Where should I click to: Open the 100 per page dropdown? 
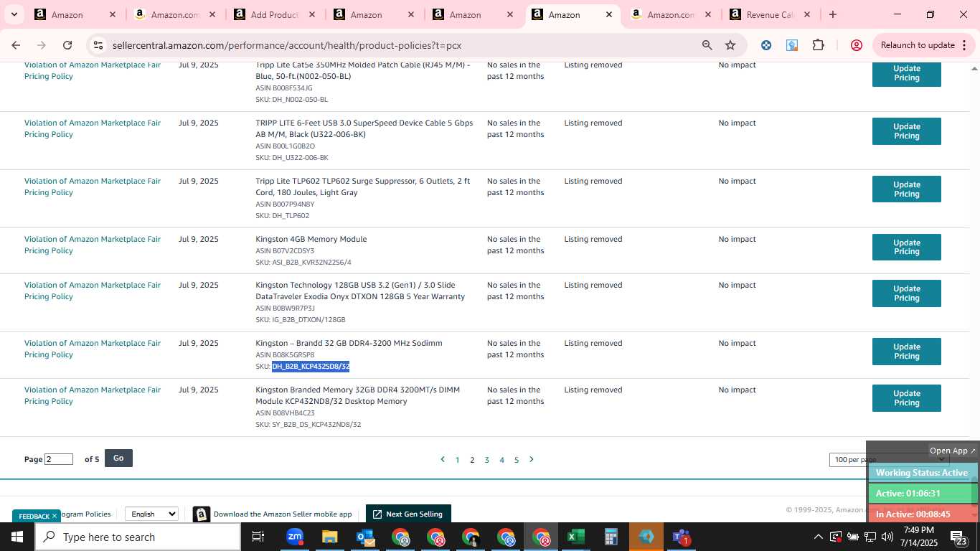(x=889, y=459)
